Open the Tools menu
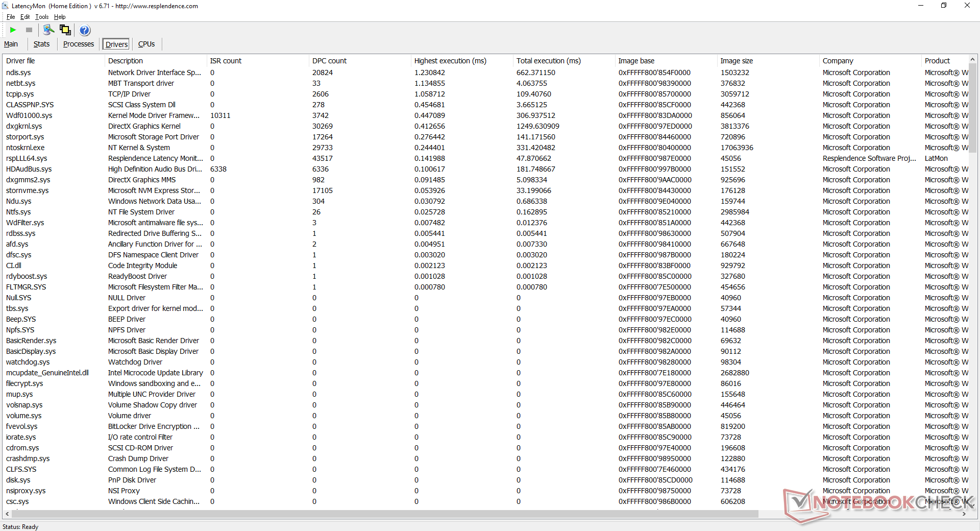Image resolution: width=980 pixels, height=531 pixels. coord(42,17)
